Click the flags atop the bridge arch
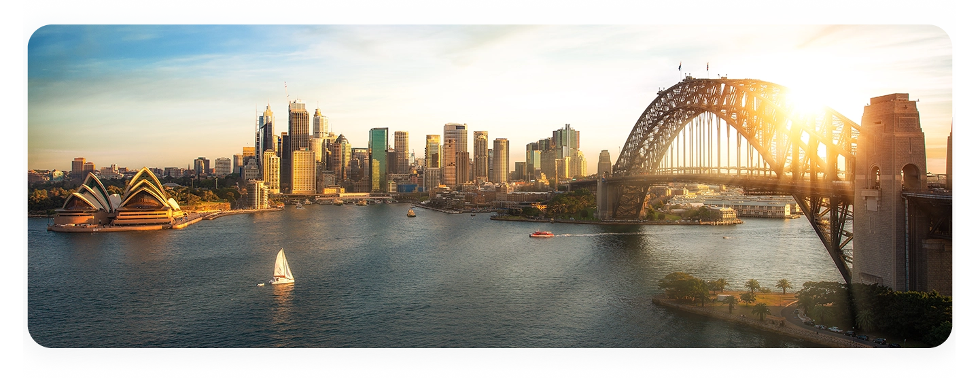 [693, 67]
